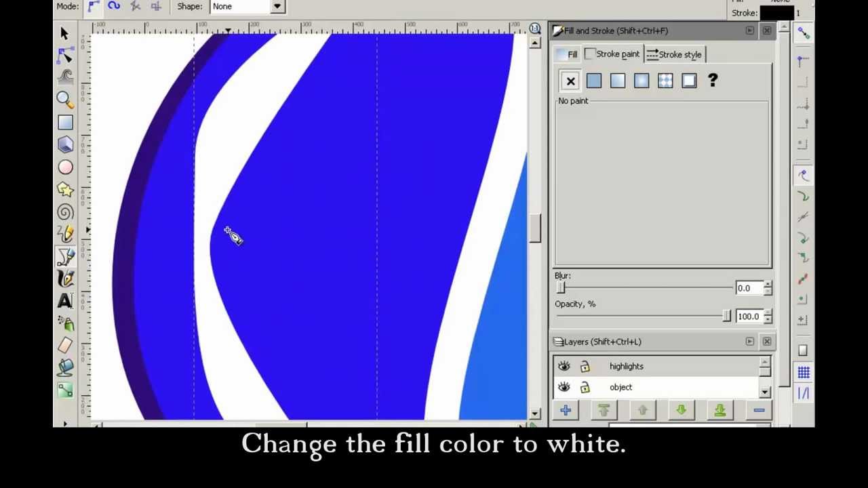This screenshot has height=488, width=868.
Task: Toggle the grid snapping icon
Action: click(x=803, y=372)
